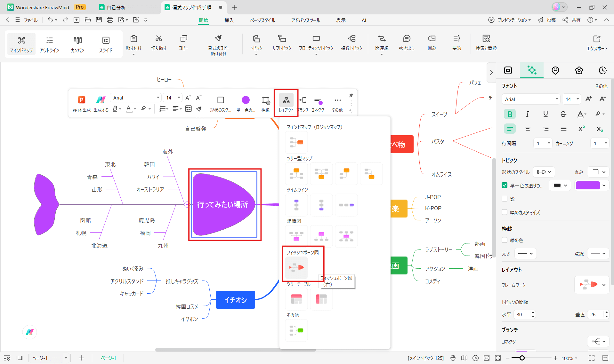Image resolution: width=614 pixels, height=364 pixels.
Task: Toggle Underline in the Font panel
Action: tap(545, 114)
